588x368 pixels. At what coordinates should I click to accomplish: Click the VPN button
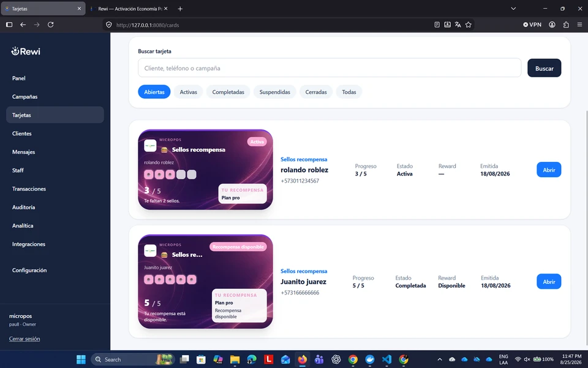pyautogui.click(x=532, y=25)
